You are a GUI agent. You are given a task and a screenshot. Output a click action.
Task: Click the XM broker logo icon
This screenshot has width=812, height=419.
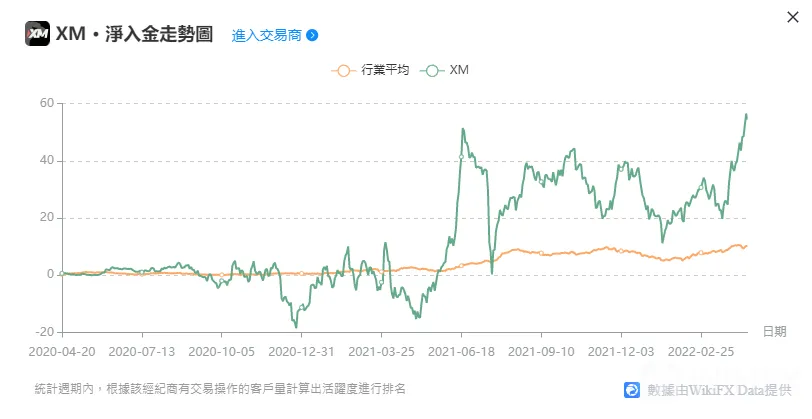pyautogui.click(x=37, y=34)
